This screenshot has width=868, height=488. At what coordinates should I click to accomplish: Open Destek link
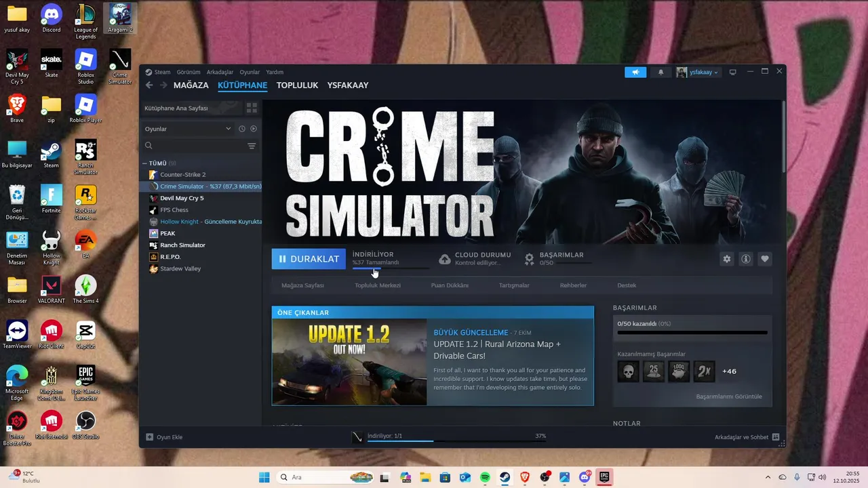627,285
